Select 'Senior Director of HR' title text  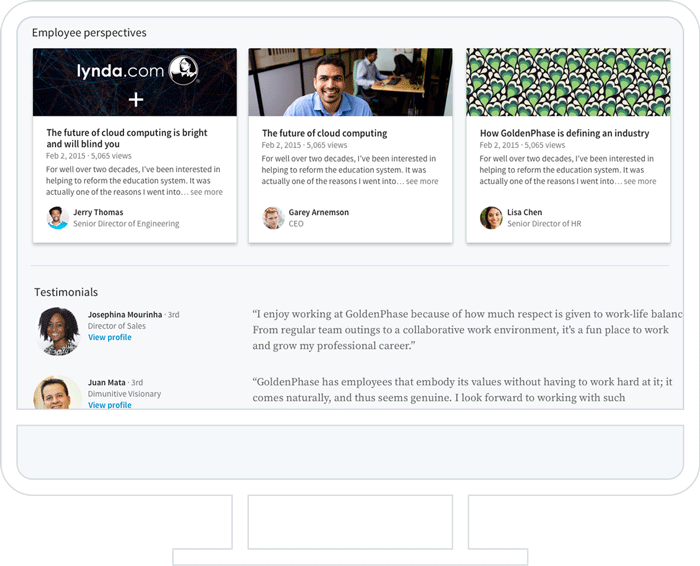point(544,224)
